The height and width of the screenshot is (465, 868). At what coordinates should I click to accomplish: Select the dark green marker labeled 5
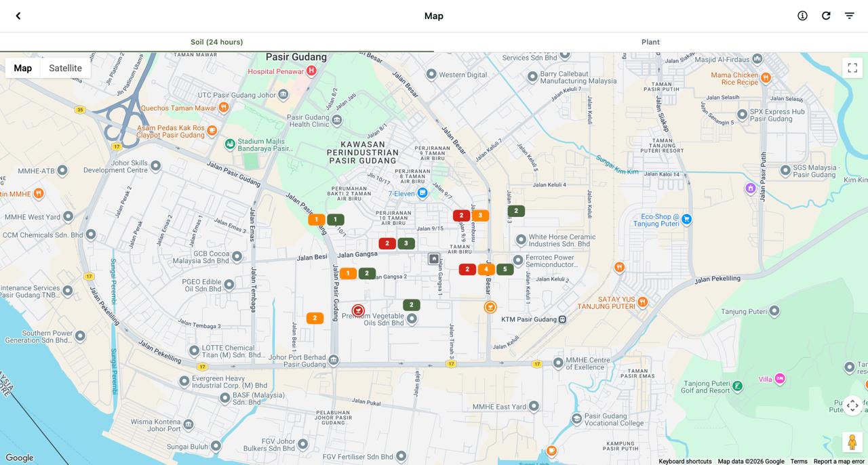pos(505,270)
